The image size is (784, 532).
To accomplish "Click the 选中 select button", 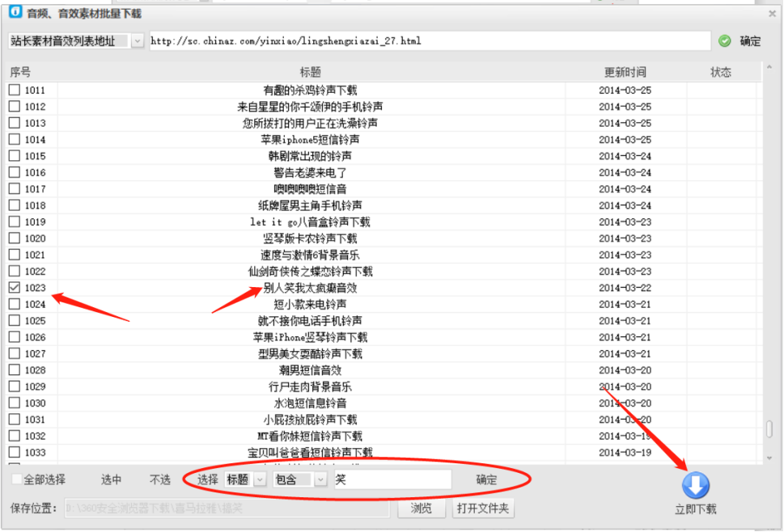I will click(111, 479).
